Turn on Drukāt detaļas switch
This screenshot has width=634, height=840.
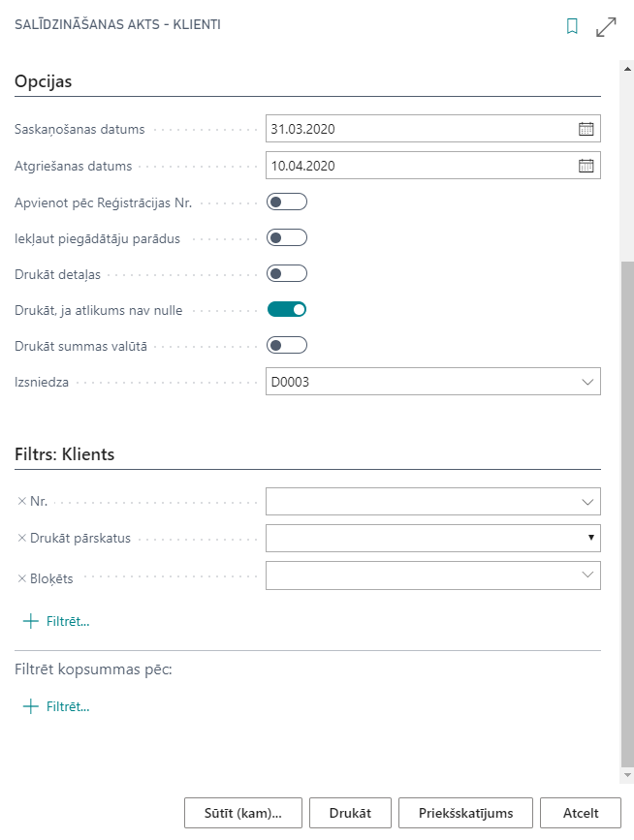pyautogui.click(x=287, y=274)
